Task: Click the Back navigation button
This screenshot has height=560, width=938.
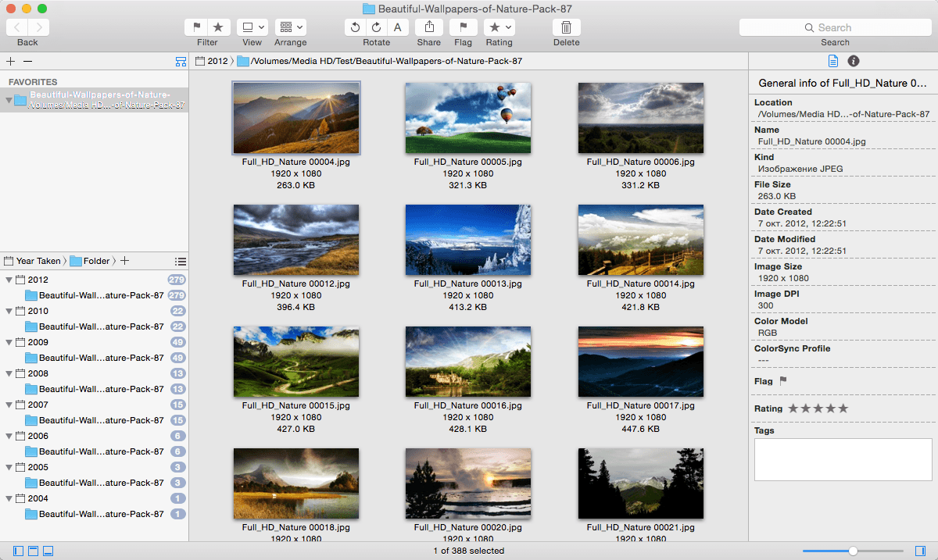Action: 17,27
